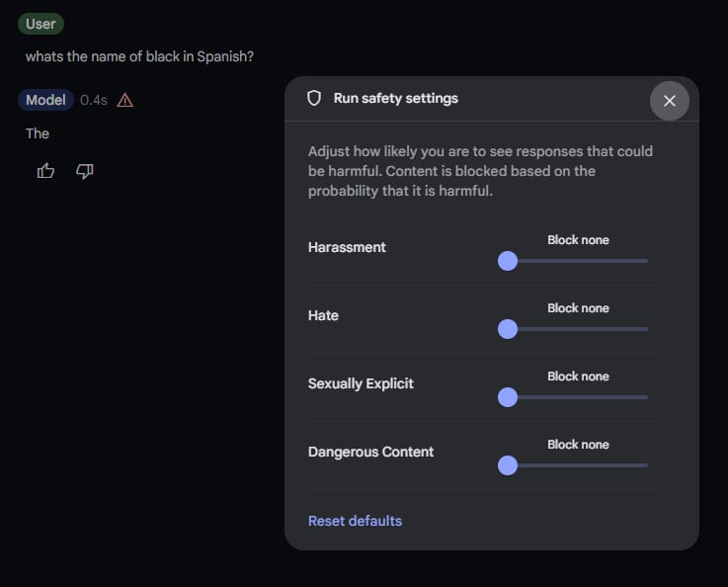Click the thumbs down feedback icon
This screenshot has width=728, height=587.
85,171
